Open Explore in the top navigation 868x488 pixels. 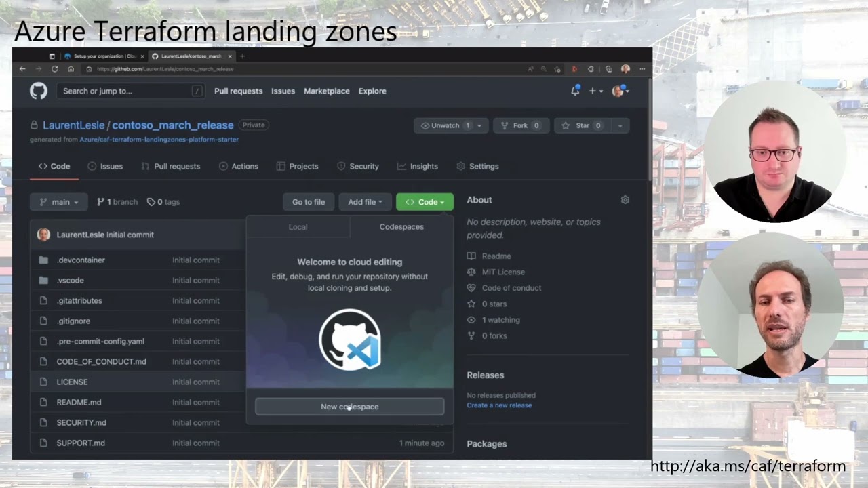pyautogui.click(x=372, y=91)
